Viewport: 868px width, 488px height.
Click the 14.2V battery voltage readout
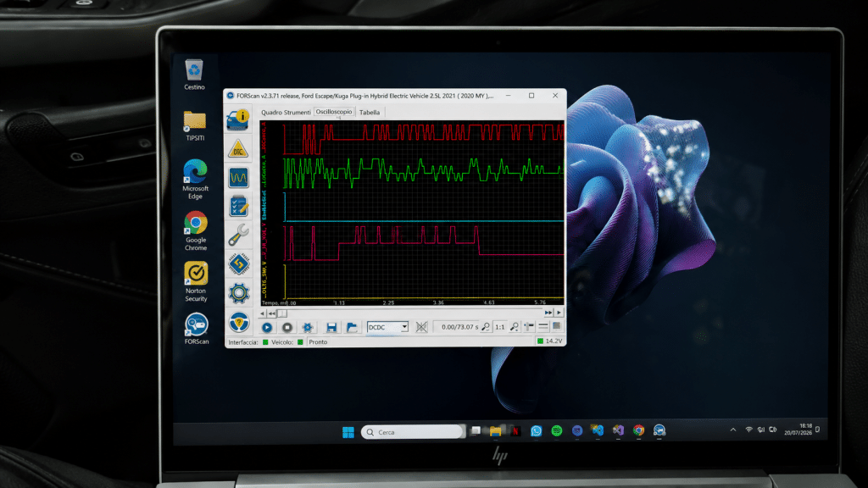(554, 341)
